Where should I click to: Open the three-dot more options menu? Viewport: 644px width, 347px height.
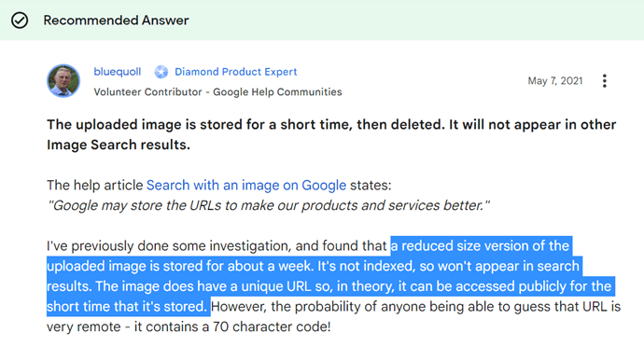[604, 81]
